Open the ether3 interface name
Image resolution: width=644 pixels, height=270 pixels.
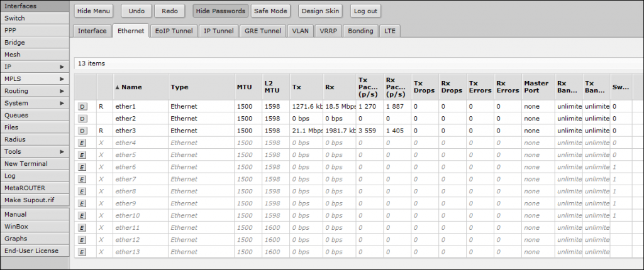(125, 131)
